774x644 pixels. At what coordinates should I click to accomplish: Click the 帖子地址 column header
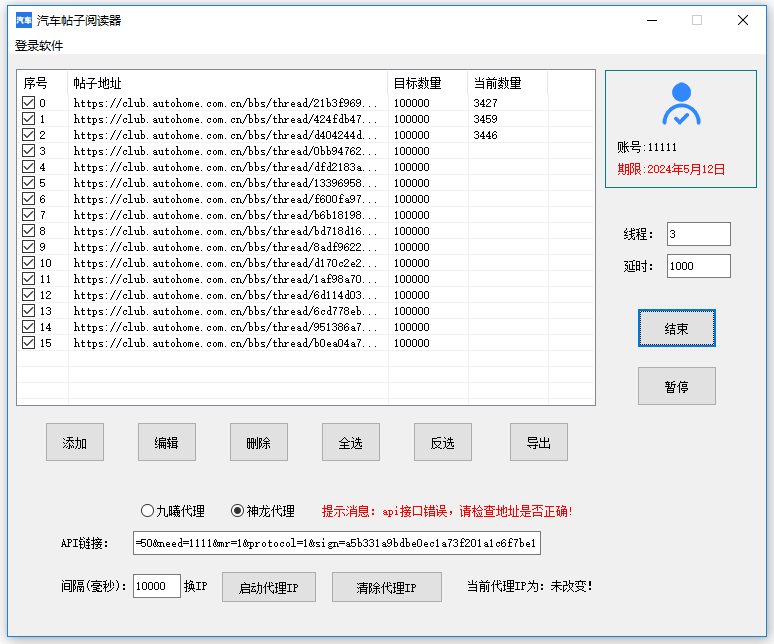228,83
